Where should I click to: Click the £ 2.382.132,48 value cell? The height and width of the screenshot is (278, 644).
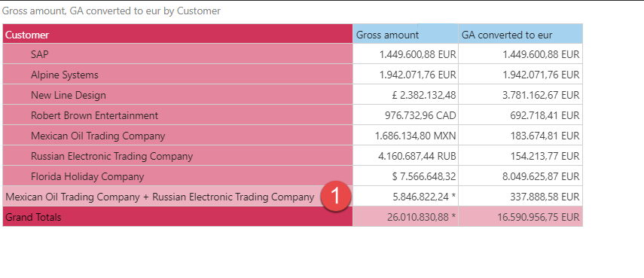coord(405,94)
